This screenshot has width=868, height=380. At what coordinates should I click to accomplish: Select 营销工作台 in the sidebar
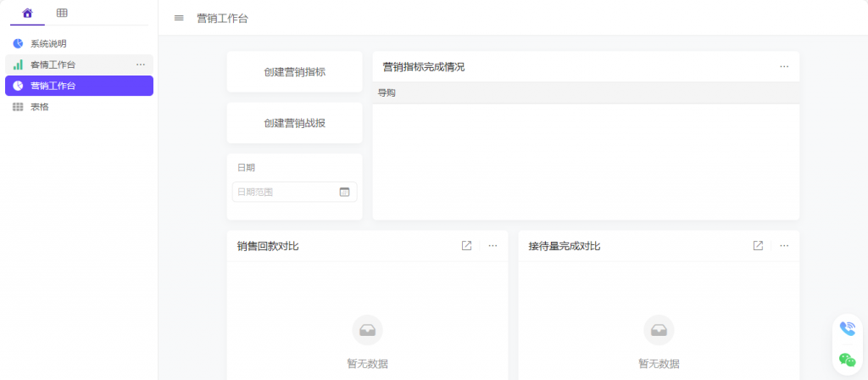(x=79, y=86)
